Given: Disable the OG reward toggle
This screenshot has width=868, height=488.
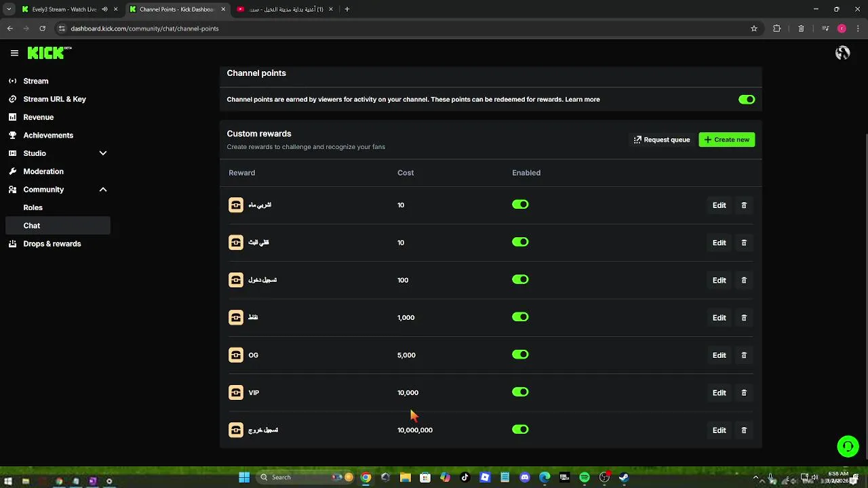Looking at the screenshot, I should click(520, 354).
